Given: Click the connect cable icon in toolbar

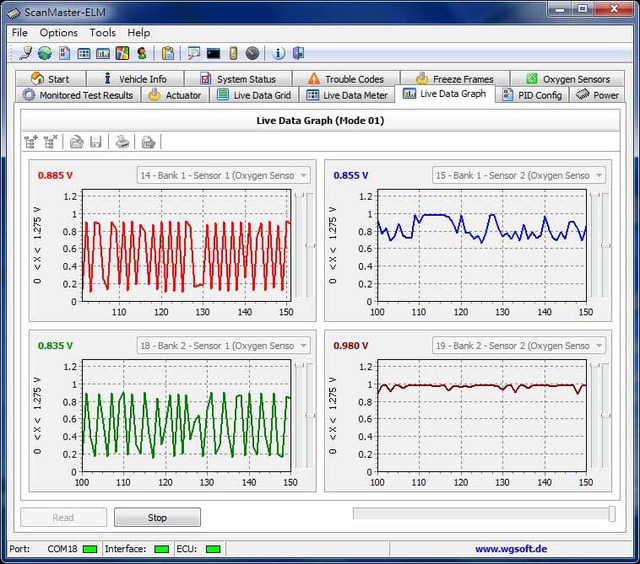Looking at the screenshot, I should click(x=25, y=53).
